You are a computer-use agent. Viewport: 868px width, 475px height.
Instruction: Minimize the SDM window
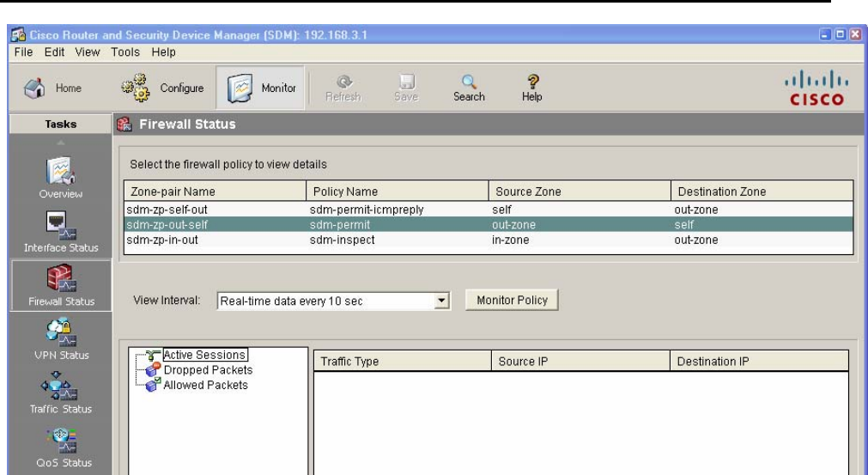point(825,34)
